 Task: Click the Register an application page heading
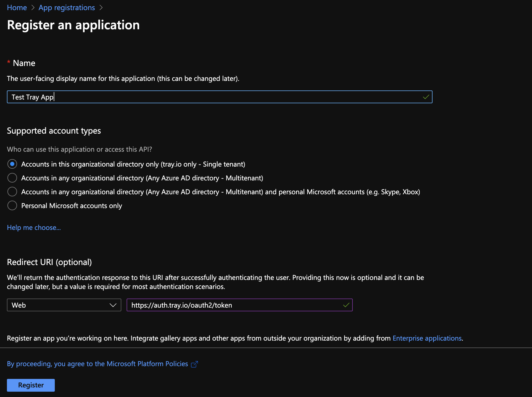73,25
